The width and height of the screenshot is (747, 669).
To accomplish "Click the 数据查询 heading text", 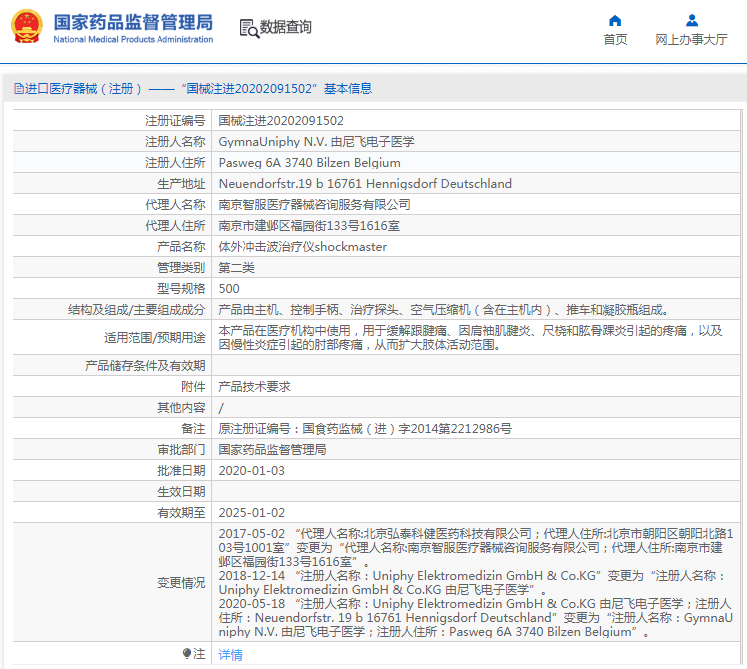I will [286, 28].
